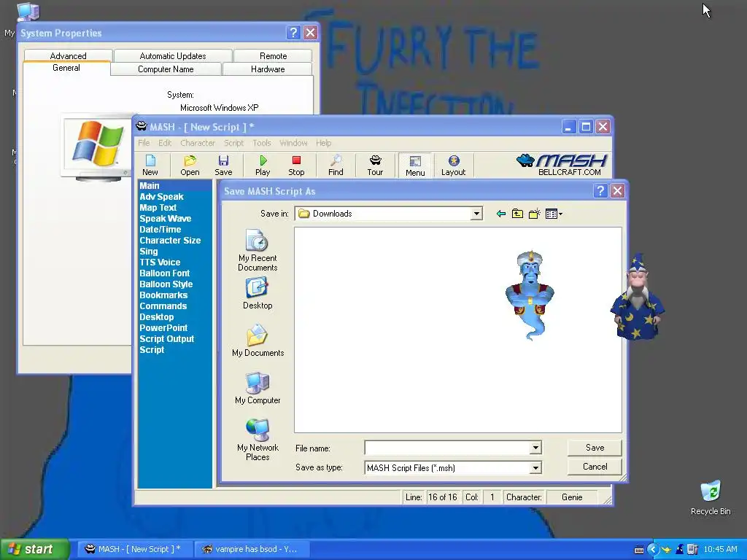Click the My Computer desktop icon
The height and width of the screenshot is (560, 747).
28,13
